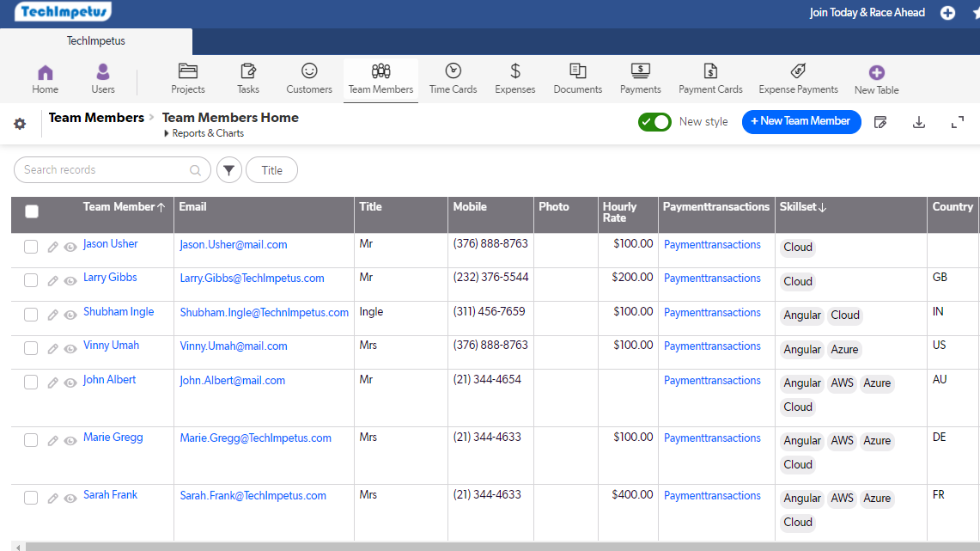The height and width of the screenshot is (551, 980).
Task: Open the Home tab icon
Action: tap(45, 72)
